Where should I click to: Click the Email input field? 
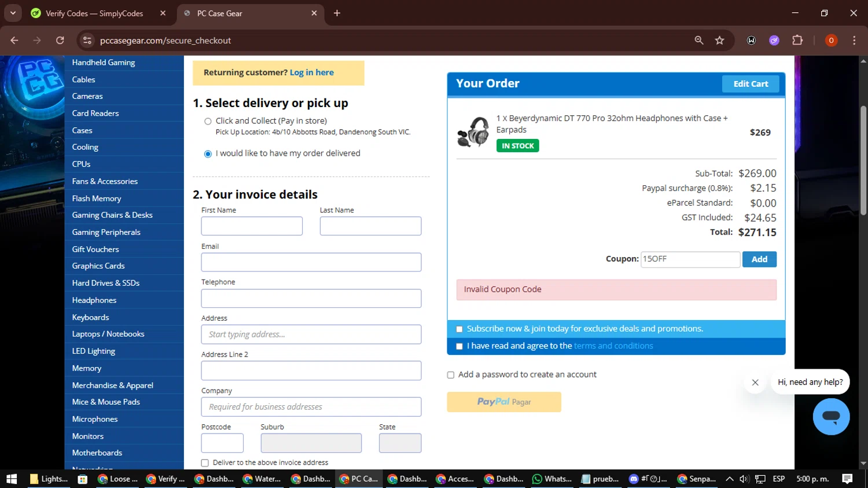tap(311, 262)
